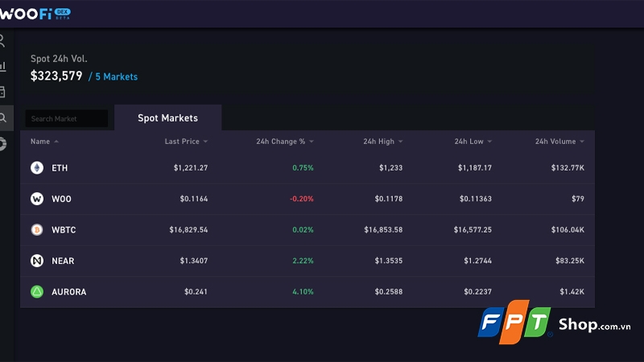Open the wallet sidebar icon
Image resolution: width=644 pixels, height=362 pixels.
click(x=2, y=92)
